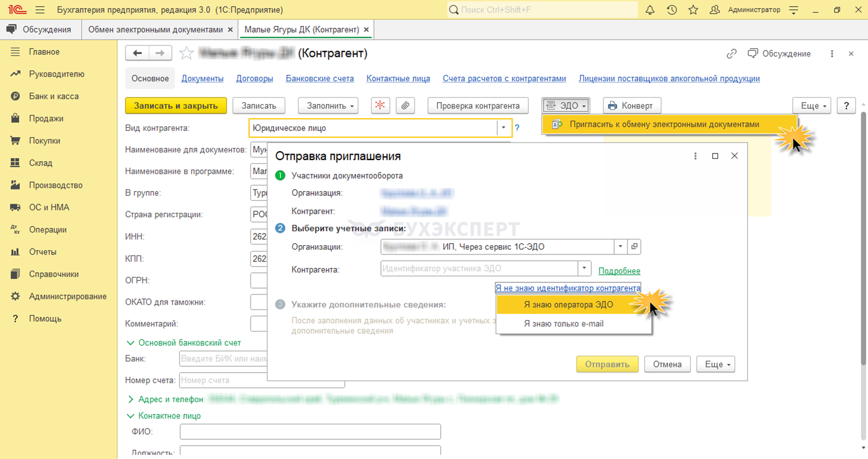The width and height of the screenshot is (868, 459).
Task: Expand the Вид контрагента dropdown
Action: click(x=503, y=128)
